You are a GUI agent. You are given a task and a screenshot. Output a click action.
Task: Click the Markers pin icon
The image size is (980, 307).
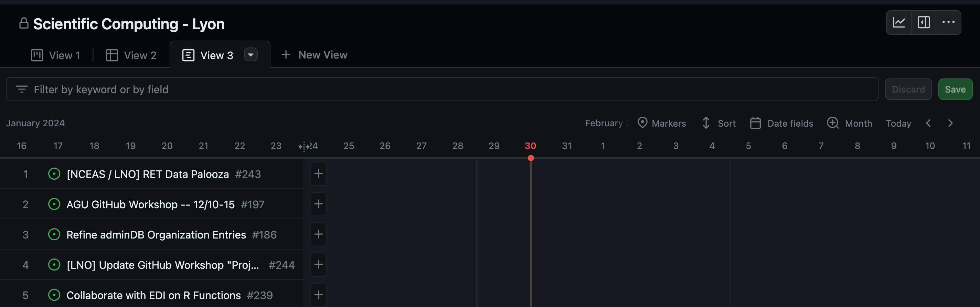[642, 123]
